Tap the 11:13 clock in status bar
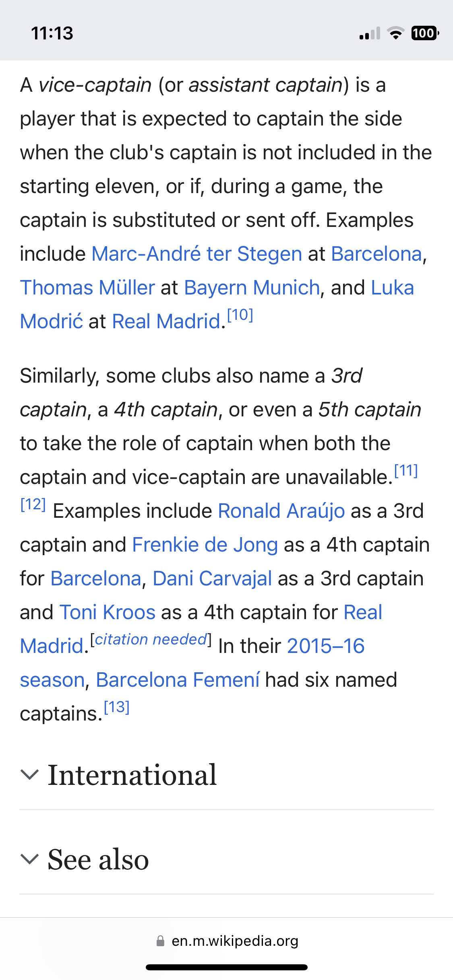Screen dimensions: 453x980 tap(52, 33)
